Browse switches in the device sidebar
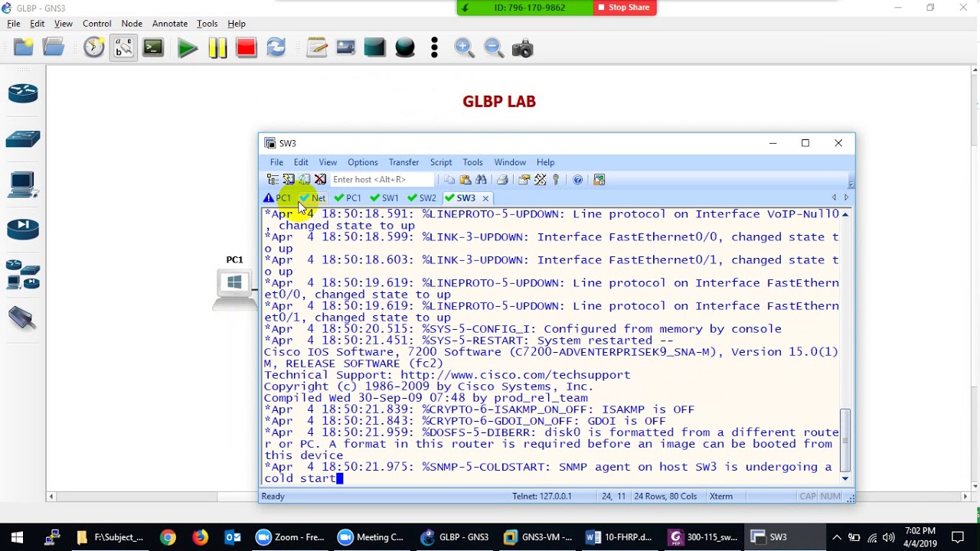 [x=23, y=139]
